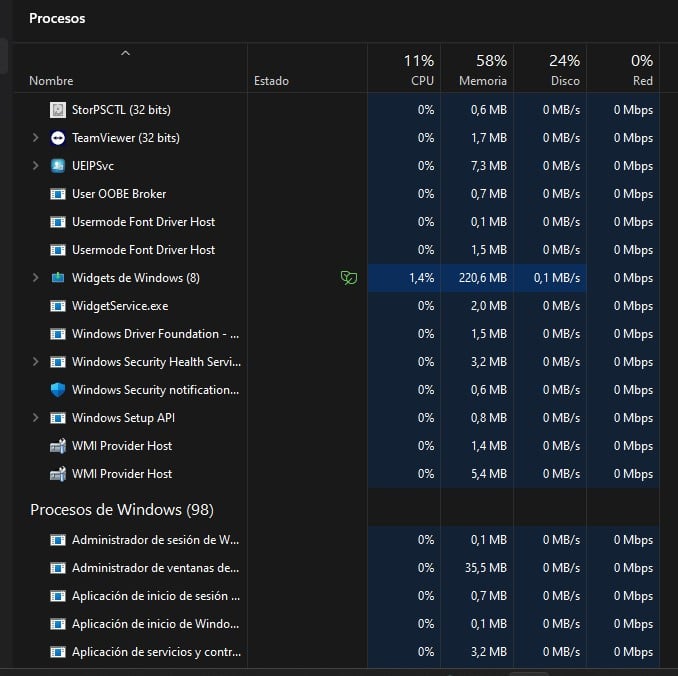The height and width of the screenshot is (676, 678).
Task: Click the UEIPSvc process icon
Action: (x=58, y=166)
